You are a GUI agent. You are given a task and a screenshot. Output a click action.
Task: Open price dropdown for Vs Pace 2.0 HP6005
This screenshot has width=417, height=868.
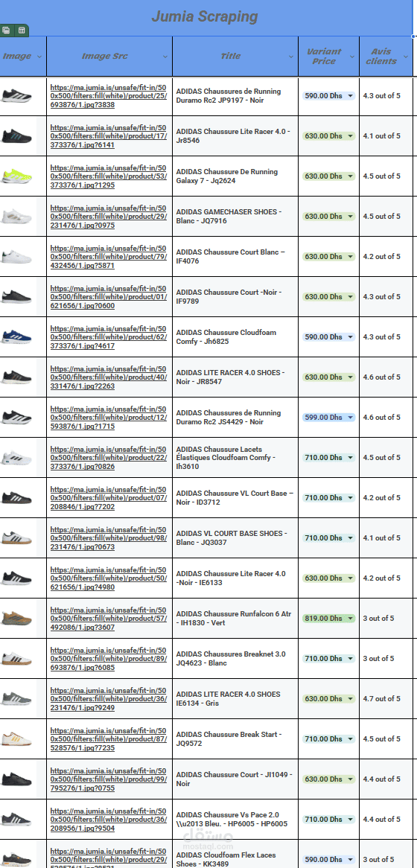(350, 820)
